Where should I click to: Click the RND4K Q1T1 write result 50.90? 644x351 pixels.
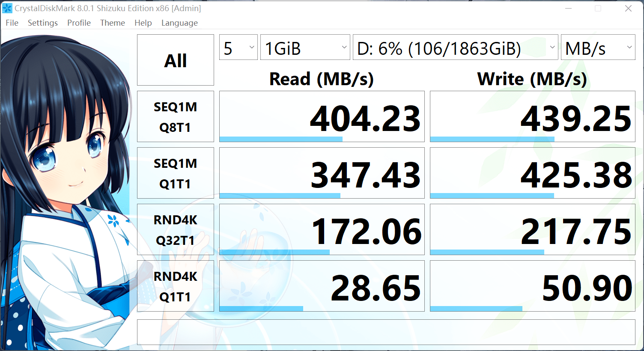[x=533, y=286]
